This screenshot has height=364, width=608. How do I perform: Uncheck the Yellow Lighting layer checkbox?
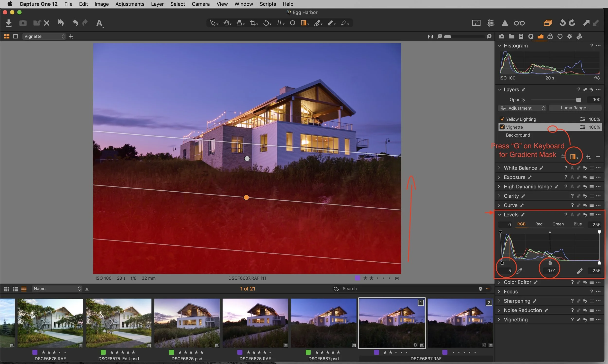pyautogui.click(x=502, y=119)
